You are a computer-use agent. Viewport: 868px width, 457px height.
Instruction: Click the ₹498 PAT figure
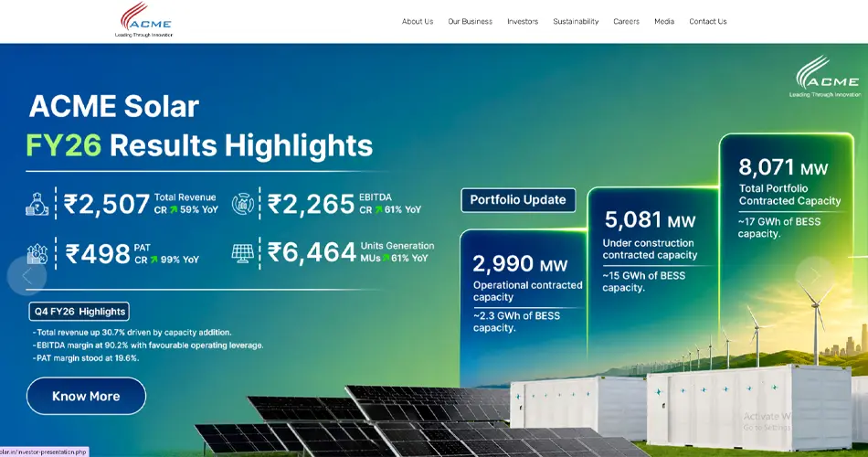point(98,254)
